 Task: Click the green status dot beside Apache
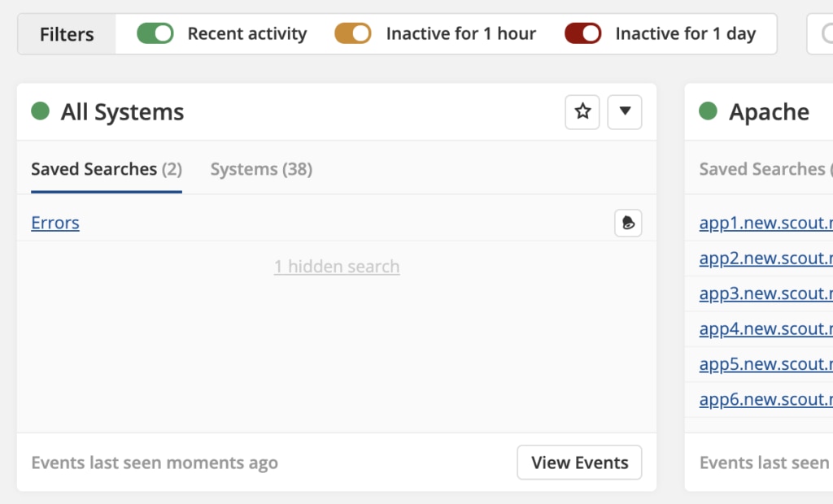pos(708,111)
